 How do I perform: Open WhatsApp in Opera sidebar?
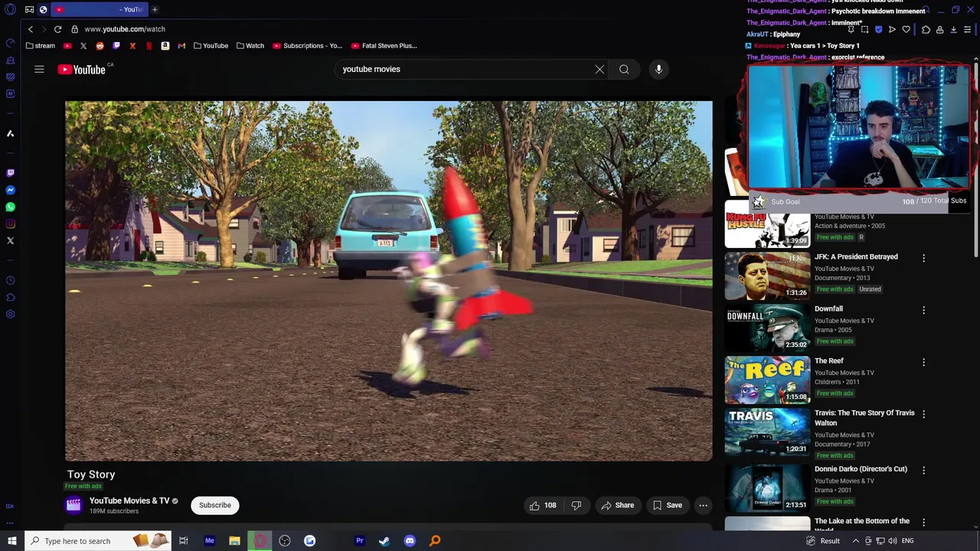(10, 207)
